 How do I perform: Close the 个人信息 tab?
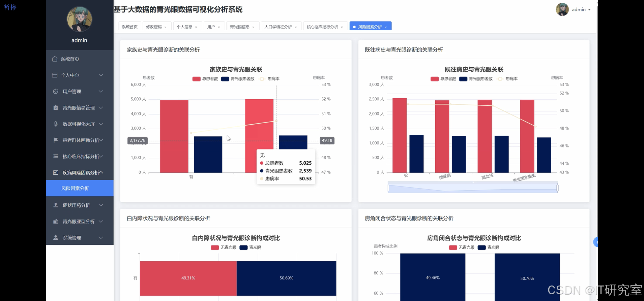[196, 27]
